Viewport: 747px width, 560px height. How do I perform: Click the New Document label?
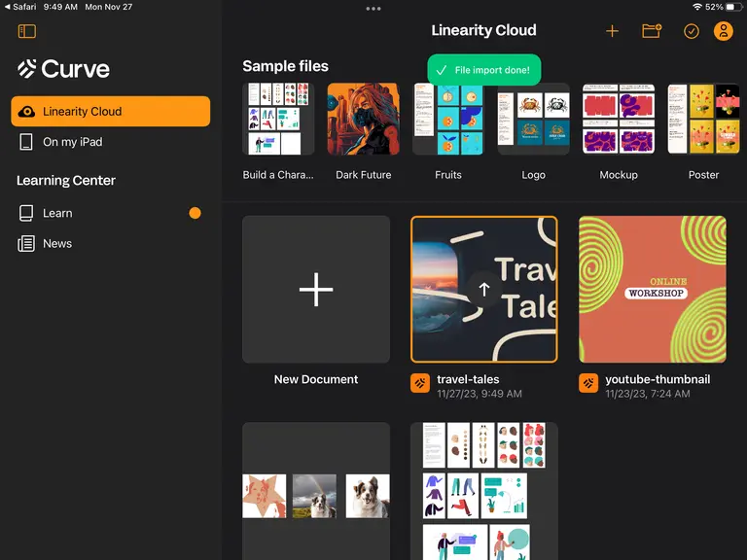[x=316, y=379]
